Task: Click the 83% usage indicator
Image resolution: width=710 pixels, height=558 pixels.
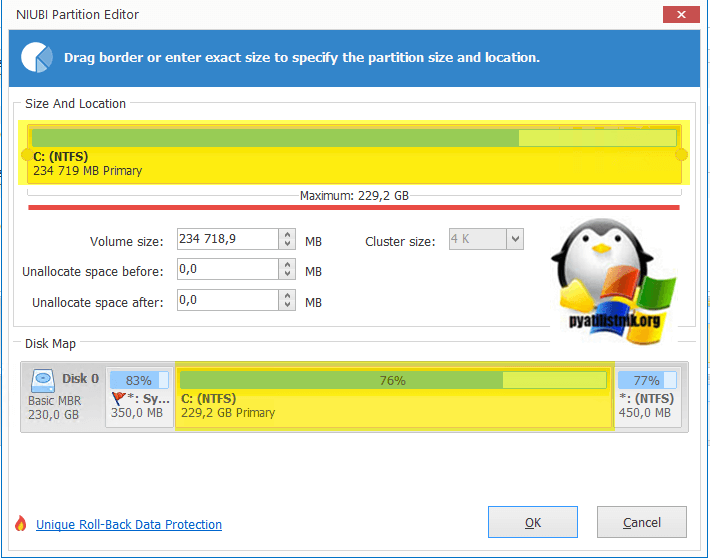Action: coord(139,380)
